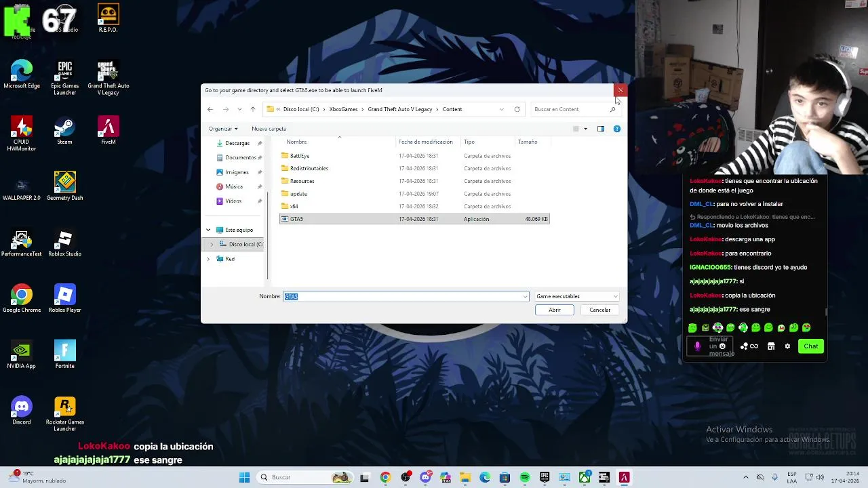Open the Nombre filename history dropdown
This screenshot has width=868, height=488.
[x=525, y=296]
